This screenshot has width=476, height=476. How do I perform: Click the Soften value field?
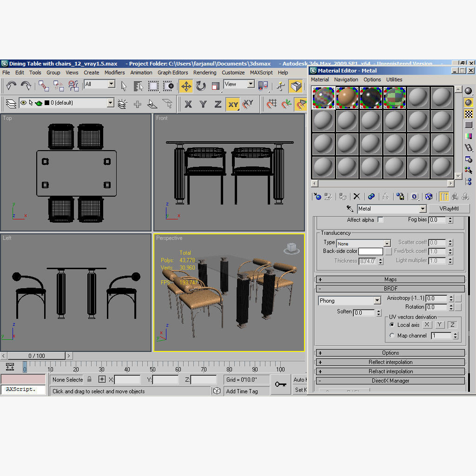pyautogui.click(x=364, y=313)
